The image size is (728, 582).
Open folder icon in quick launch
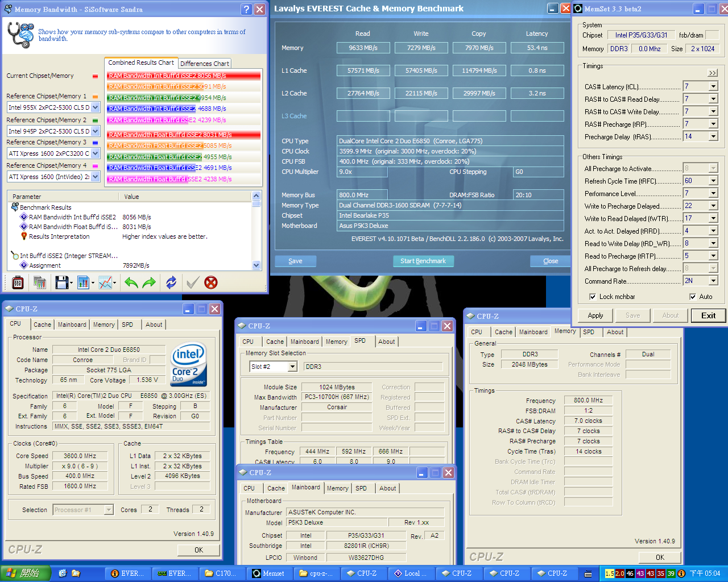tap(76, 573)
